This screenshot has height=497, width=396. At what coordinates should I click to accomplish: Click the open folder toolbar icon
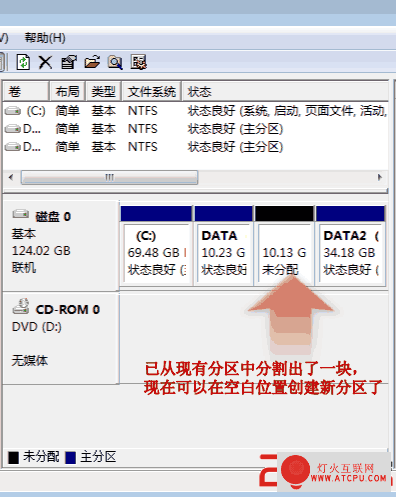[x=92, y=62]
